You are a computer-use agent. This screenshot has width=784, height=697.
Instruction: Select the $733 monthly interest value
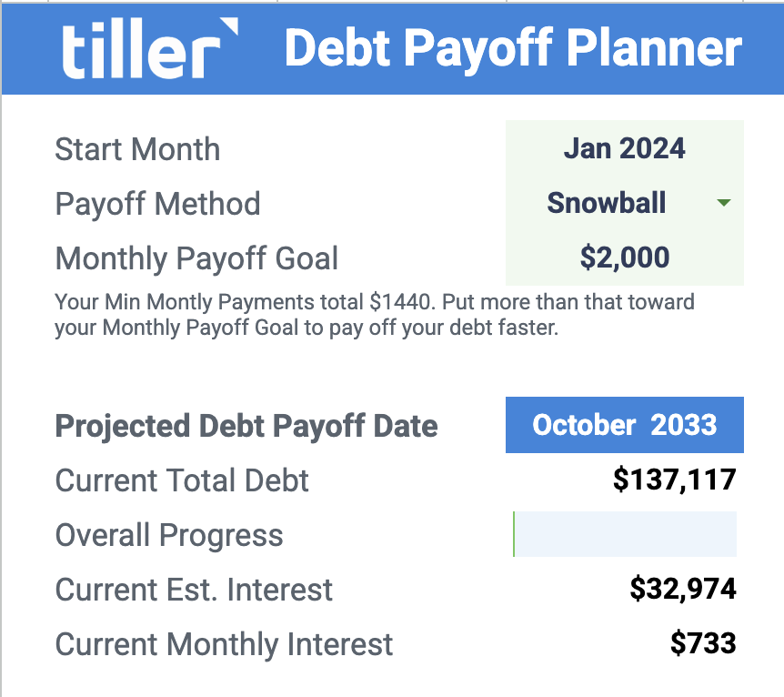pos(703,643)
